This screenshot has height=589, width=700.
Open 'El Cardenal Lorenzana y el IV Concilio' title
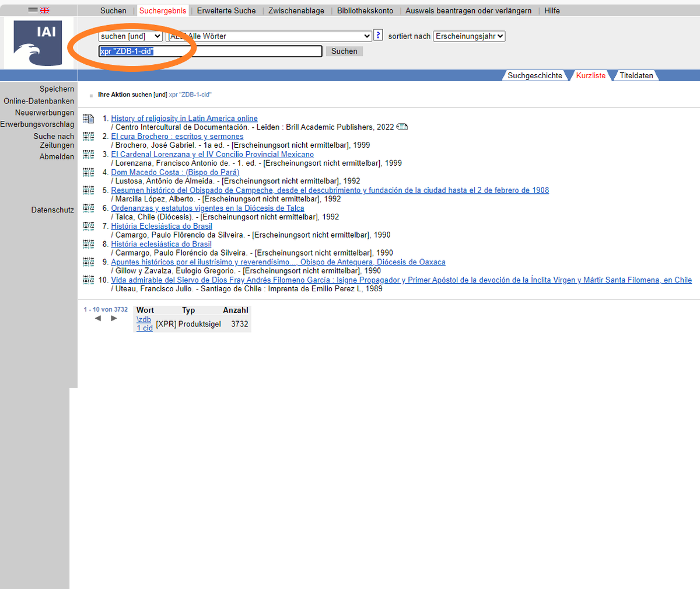click(x=212, y=155)
